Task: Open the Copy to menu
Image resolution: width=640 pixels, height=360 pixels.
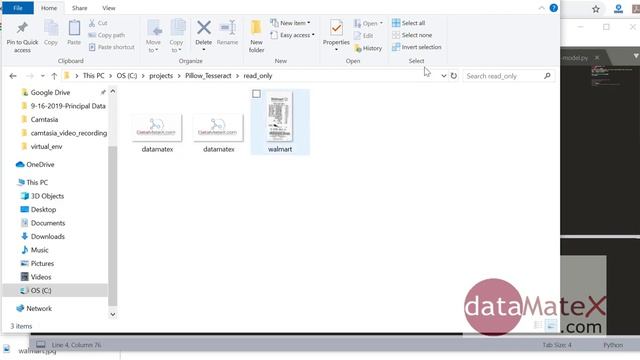Action: pos(177,37)
